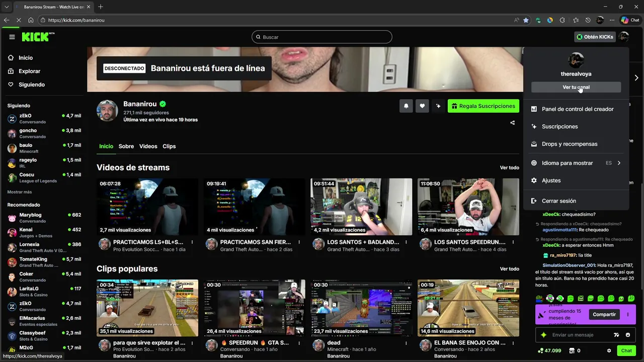Screen dimensions: 644x362
Task: Switch to the Clips tab
Action: coord(169,146)
